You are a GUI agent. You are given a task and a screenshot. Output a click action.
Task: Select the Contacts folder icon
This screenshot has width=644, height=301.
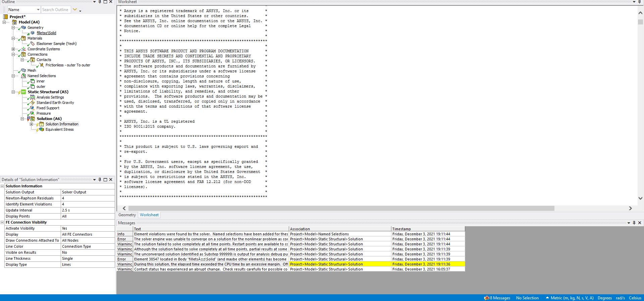[33, 60]
